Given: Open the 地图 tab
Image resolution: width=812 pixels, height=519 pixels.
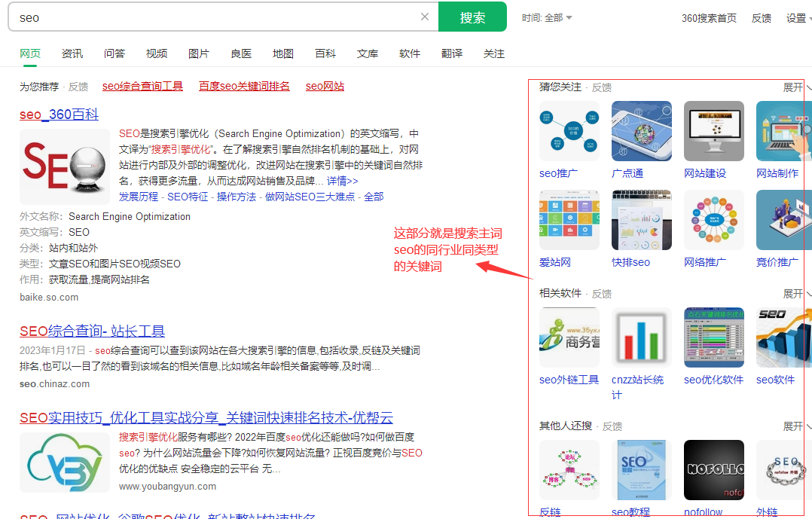Looking at the screenshot, I should [283, 53].
